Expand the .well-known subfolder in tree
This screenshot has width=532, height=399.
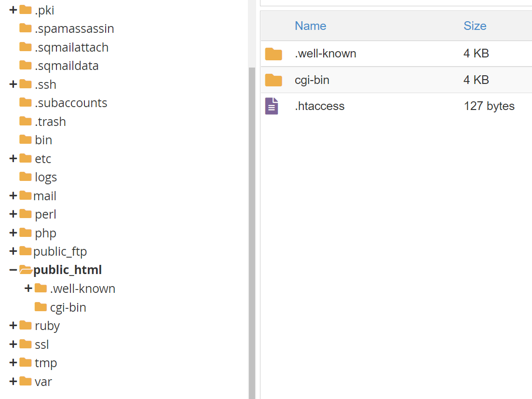[28, 289]
